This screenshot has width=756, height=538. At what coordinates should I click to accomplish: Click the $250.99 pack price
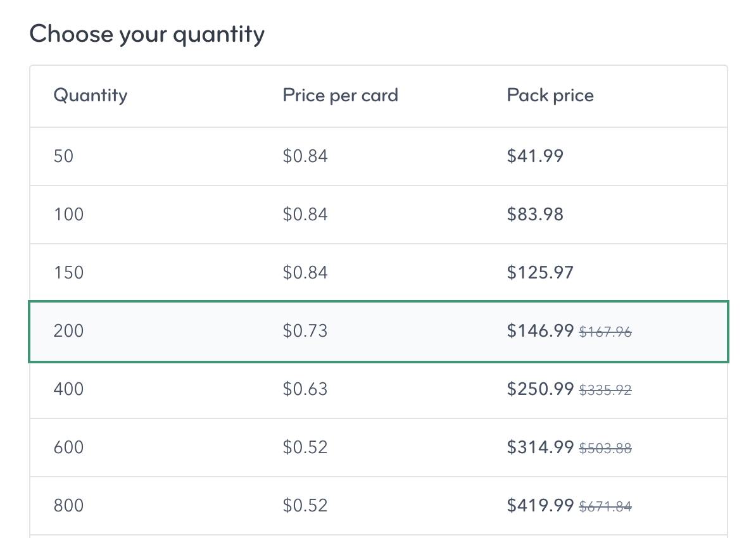pyautogui.click(x=540, y=389)
